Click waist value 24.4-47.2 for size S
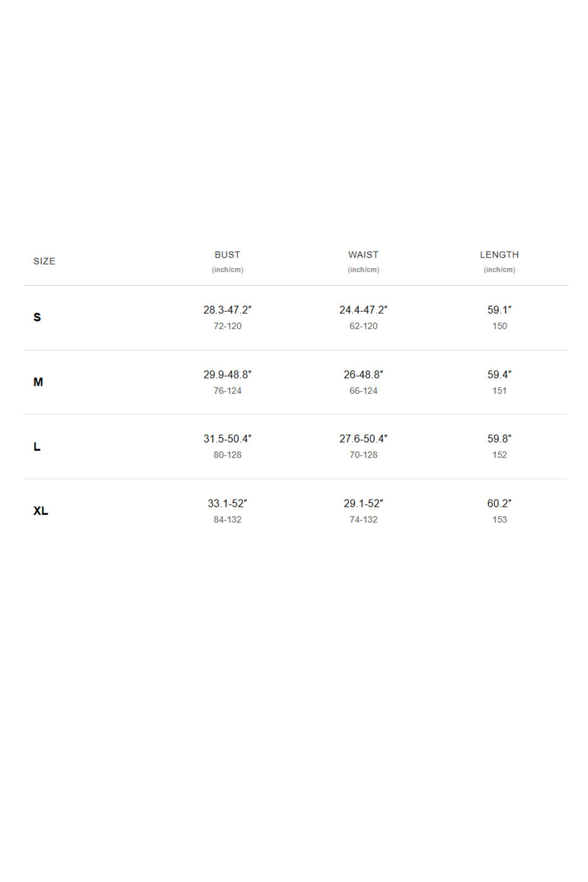 coord(363,310)
